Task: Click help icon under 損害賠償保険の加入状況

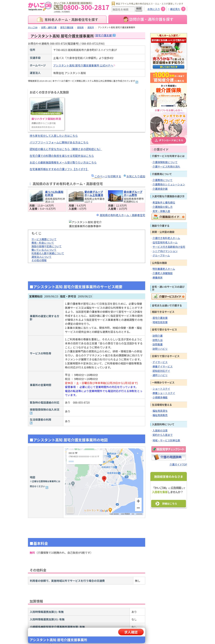Action: pos(31,413)
